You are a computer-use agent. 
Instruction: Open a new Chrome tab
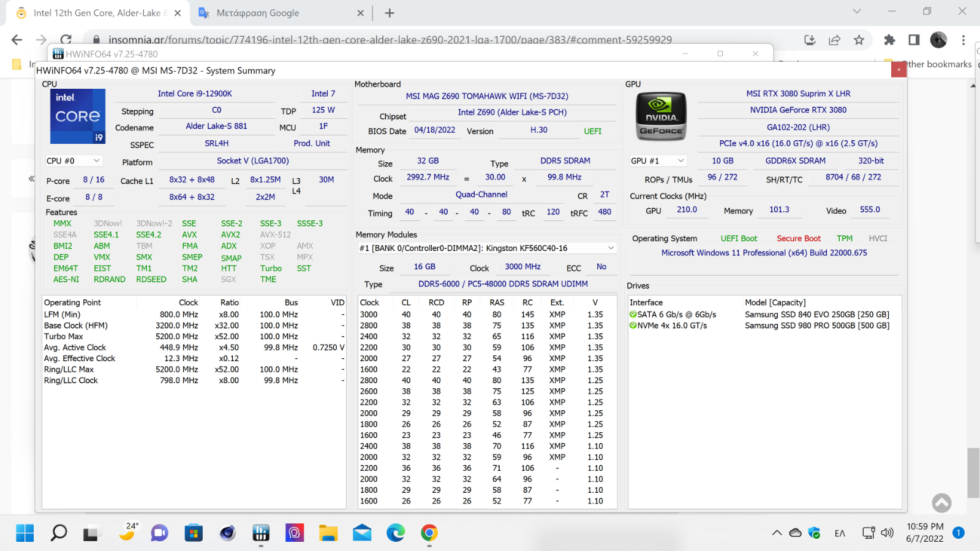(x=390, y=13)
